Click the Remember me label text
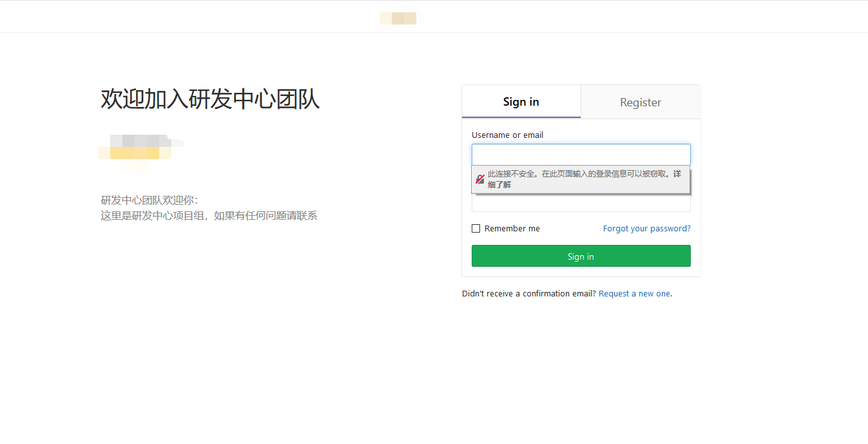868x444 pixels. point(512,229)
